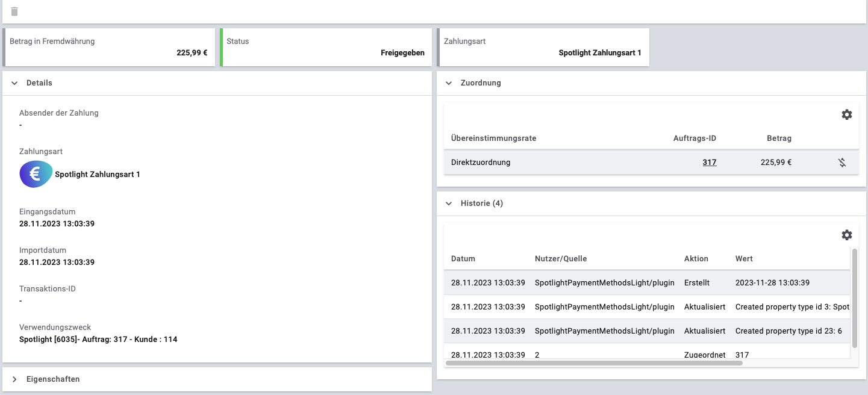The height and width of the screenshot is (395, 868).
Task: Click the Nutzer/Quelle column header
Action: tap(561, 259)
